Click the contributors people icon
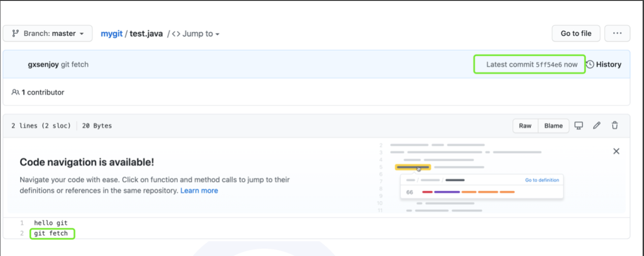644x256 pixels. [15, 92]
